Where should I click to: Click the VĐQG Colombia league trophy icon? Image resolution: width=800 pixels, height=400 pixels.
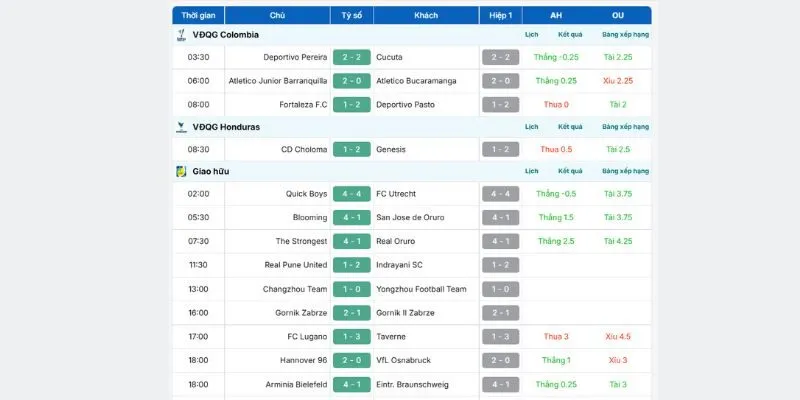181,34
